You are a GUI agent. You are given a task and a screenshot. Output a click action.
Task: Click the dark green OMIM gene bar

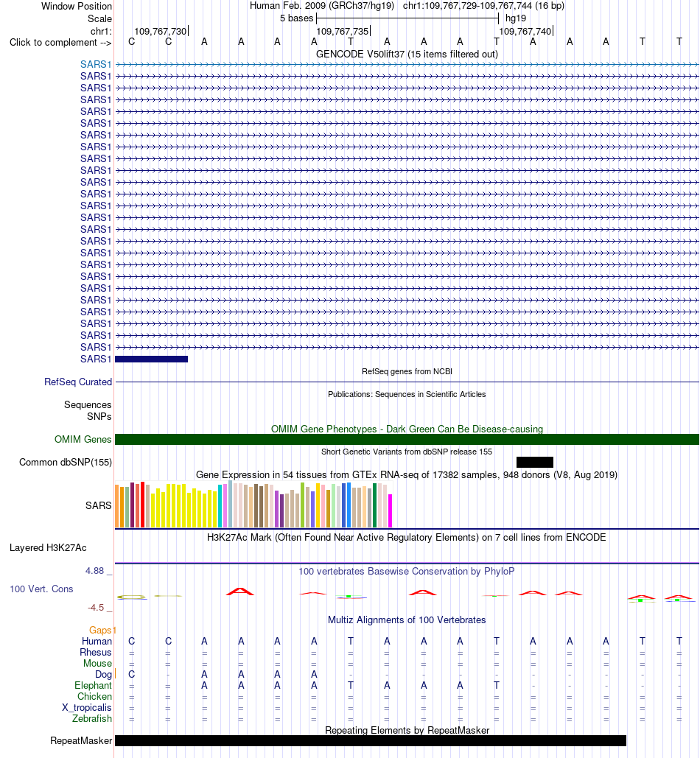[407, 440]
